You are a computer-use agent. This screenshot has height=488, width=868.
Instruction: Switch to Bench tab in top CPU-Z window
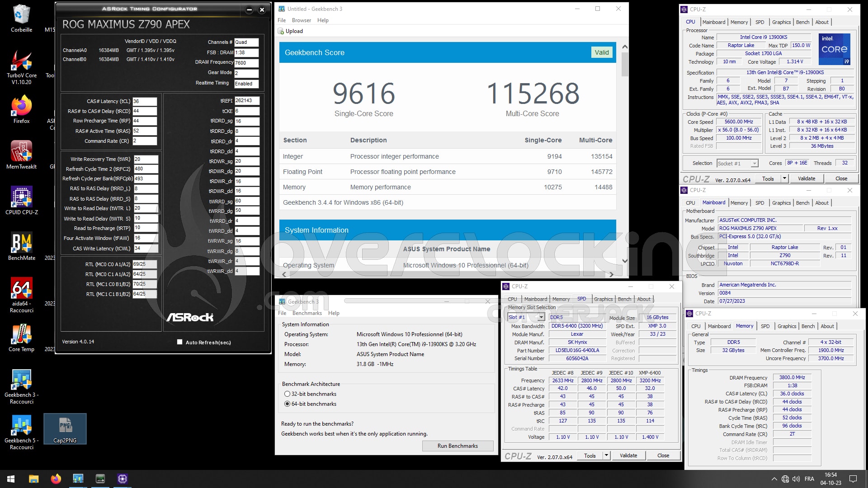802,22
